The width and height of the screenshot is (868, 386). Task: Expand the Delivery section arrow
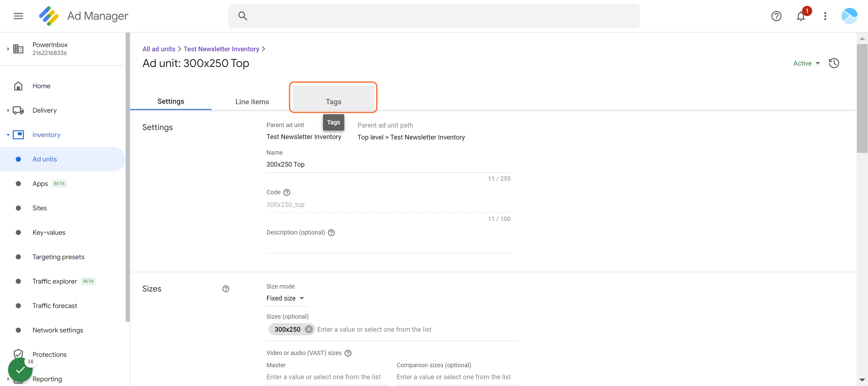[8, 110]
